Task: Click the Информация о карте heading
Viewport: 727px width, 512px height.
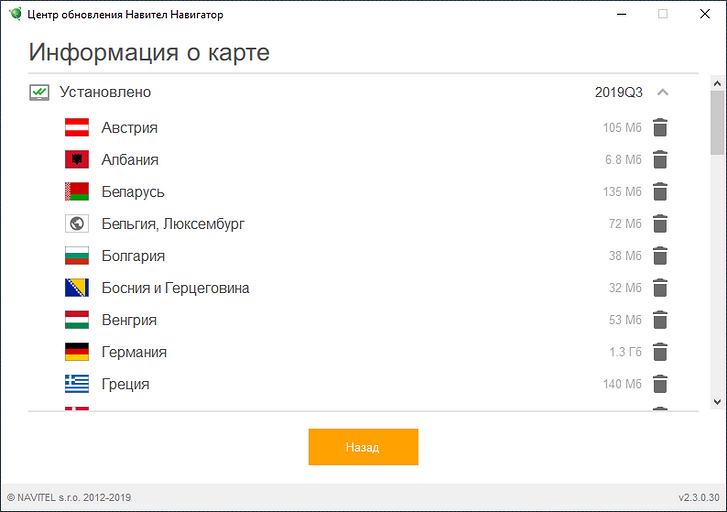Action: [x=149, y=52]
